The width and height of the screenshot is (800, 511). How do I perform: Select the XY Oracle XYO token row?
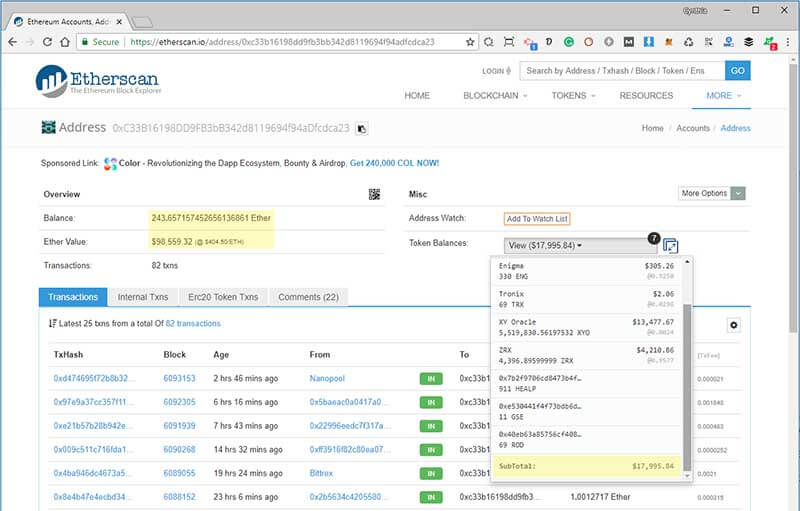586,327
